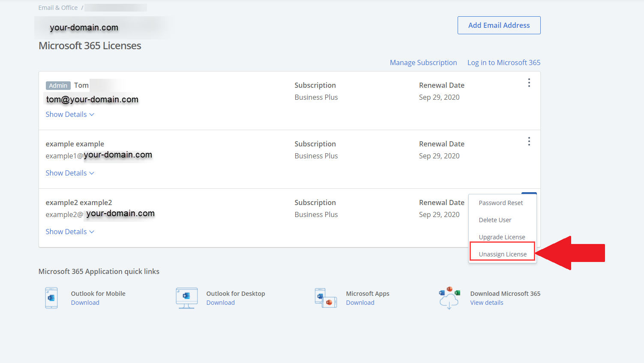The width and height of the screenshot is (644, 363).
Task: Click Unassign License in the menu
Action: [x=503, y=254]
